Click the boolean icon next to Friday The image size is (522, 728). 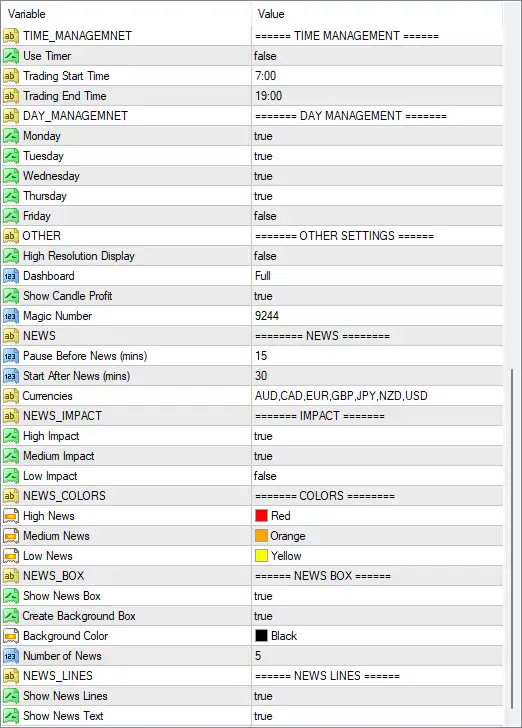(11, 216)
